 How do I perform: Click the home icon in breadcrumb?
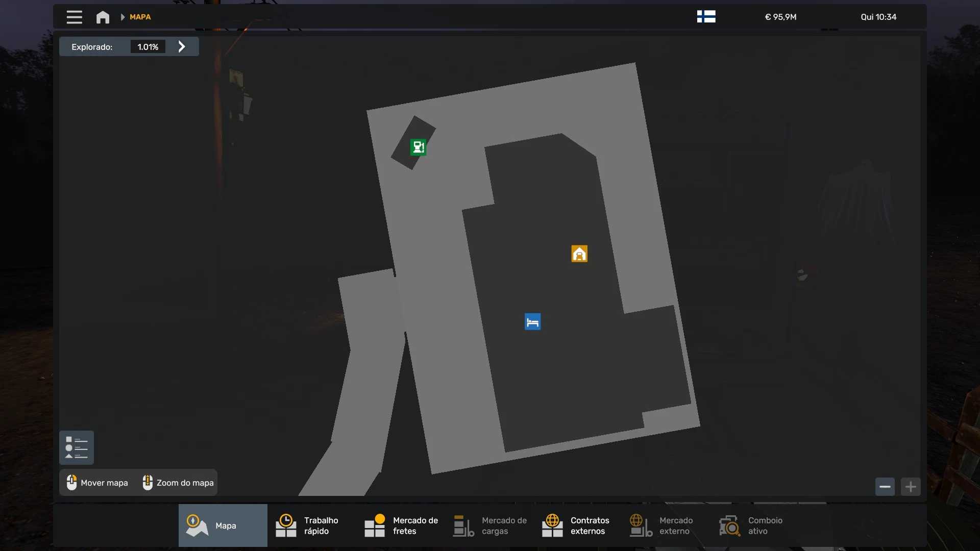[103, 17]
